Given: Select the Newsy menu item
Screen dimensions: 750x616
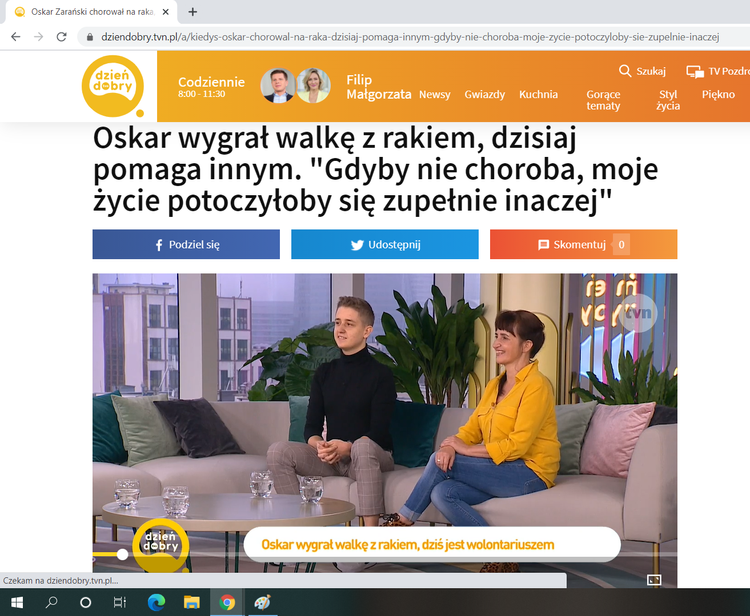Looking at the screenshot, I should 435,94.
